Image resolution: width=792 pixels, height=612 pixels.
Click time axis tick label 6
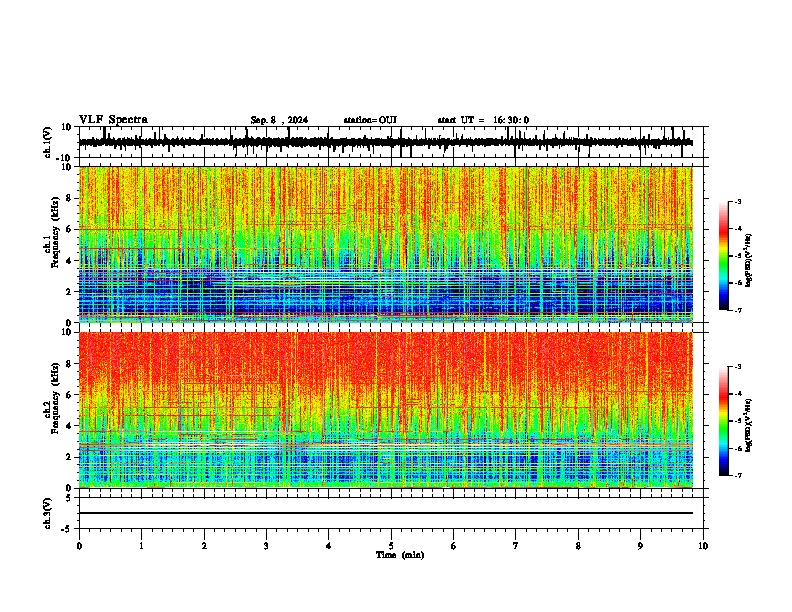(454, 546)
